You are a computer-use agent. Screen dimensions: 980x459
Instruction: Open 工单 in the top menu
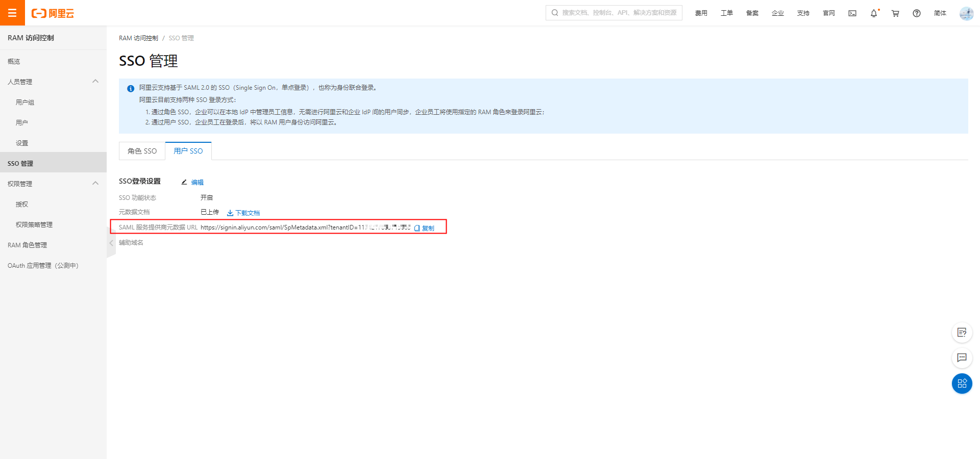(726, 13)
